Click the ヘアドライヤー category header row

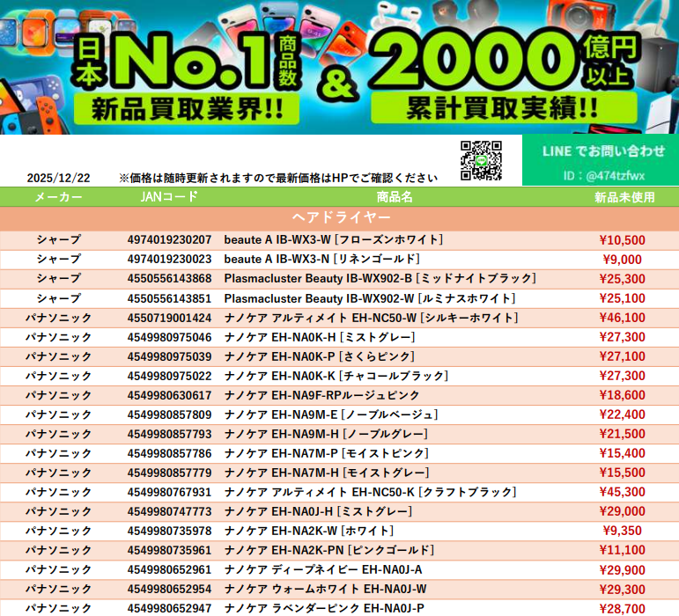pos(340,218)
